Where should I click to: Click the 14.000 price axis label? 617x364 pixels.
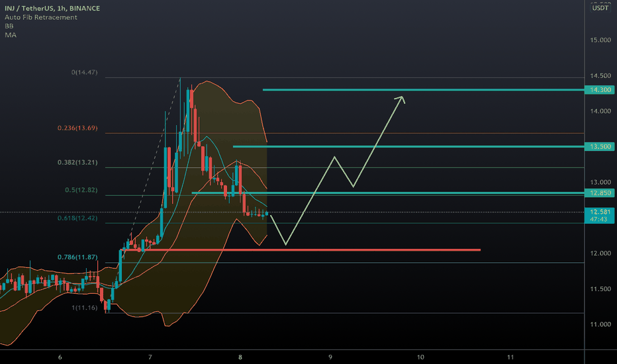tap(600, 111)
